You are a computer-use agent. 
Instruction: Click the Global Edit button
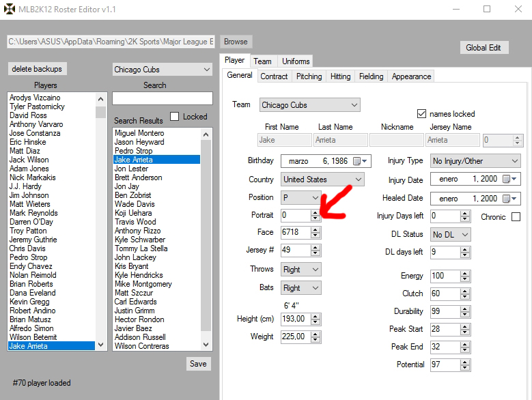click(484, 48)
